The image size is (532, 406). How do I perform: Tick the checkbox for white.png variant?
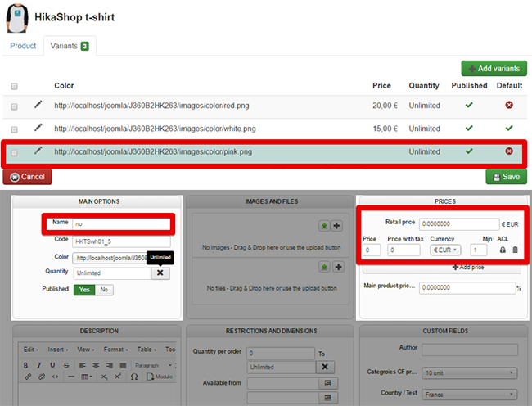click(x=15, y=129)
